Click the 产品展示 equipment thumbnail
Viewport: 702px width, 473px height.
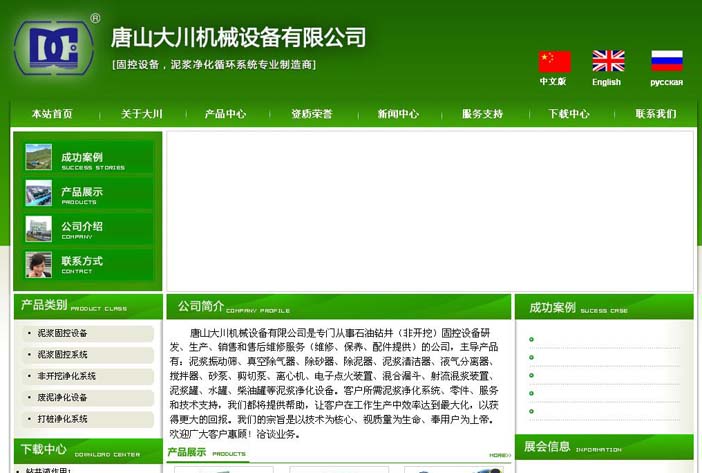(39, 193)
